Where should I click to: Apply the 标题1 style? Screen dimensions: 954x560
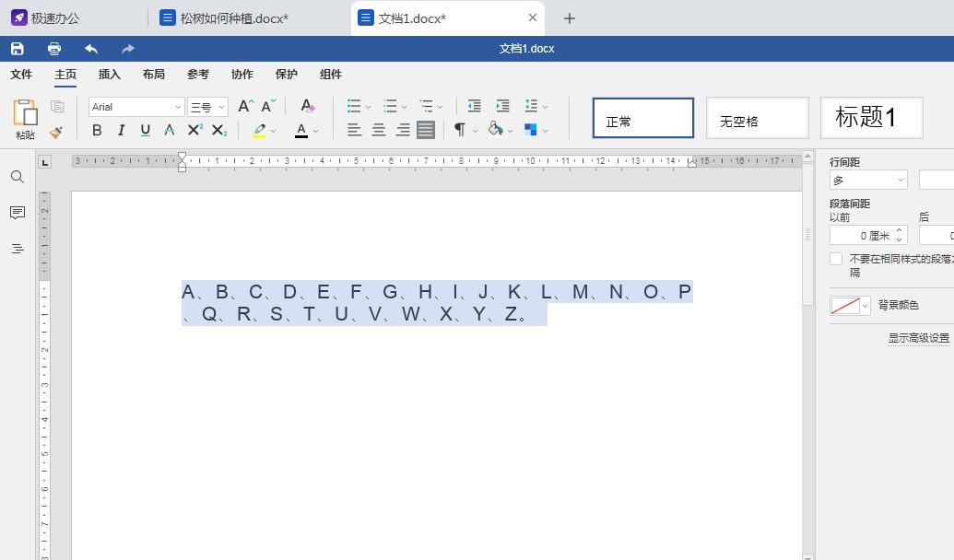click(x=871, y=118)
